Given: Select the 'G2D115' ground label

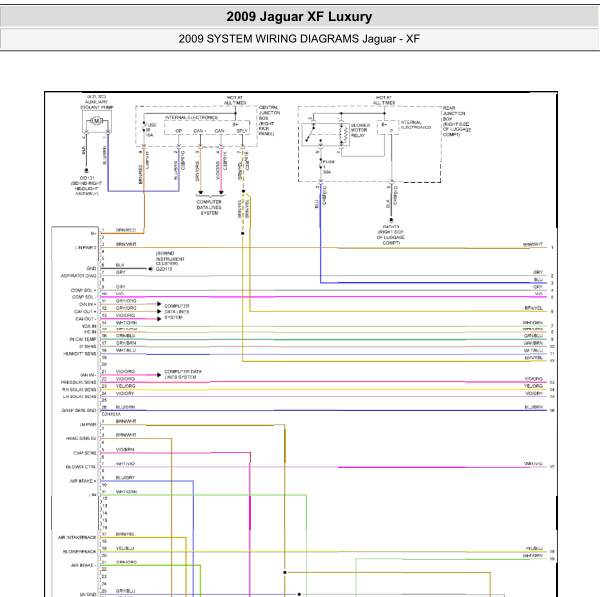Looking at the screenshot, I should pos(164,269).
